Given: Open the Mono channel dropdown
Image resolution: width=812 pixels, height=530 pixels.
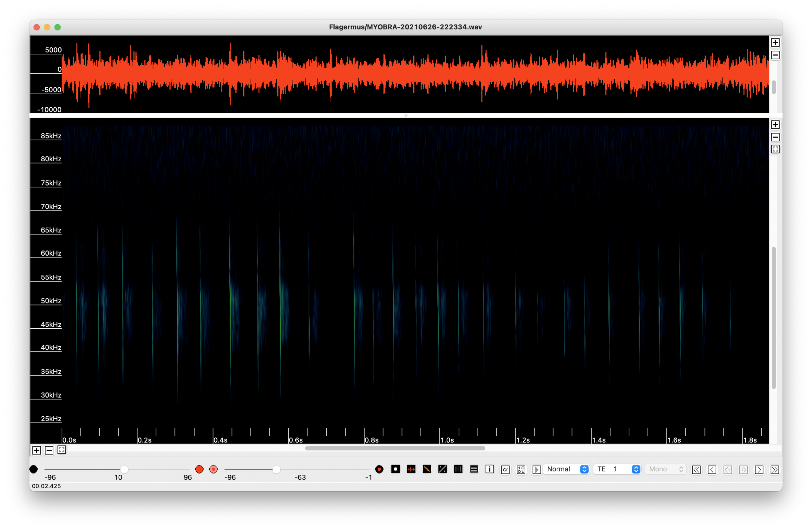Looking at the screenshot, I should pyautogui.click(x=666, y=469).
